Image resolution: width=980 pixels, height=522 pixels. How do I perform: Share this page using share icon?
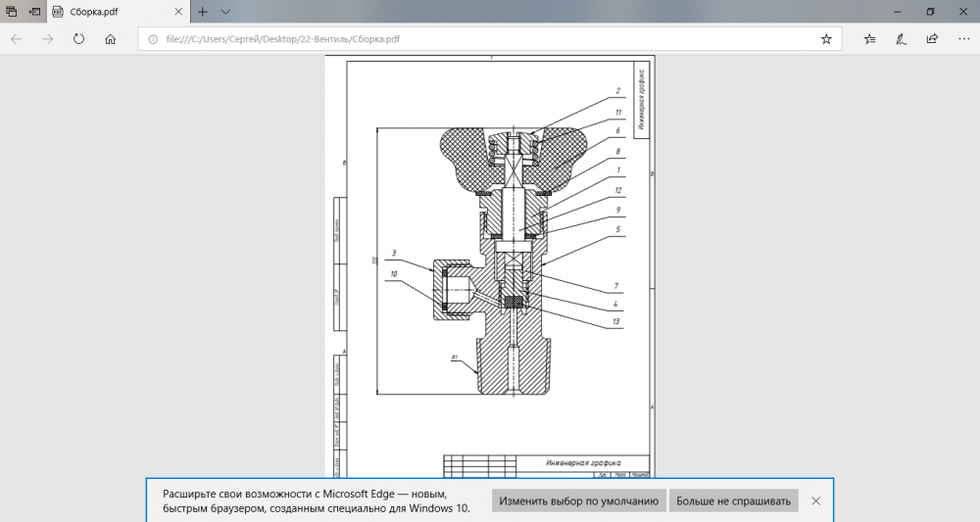point(931,39)
